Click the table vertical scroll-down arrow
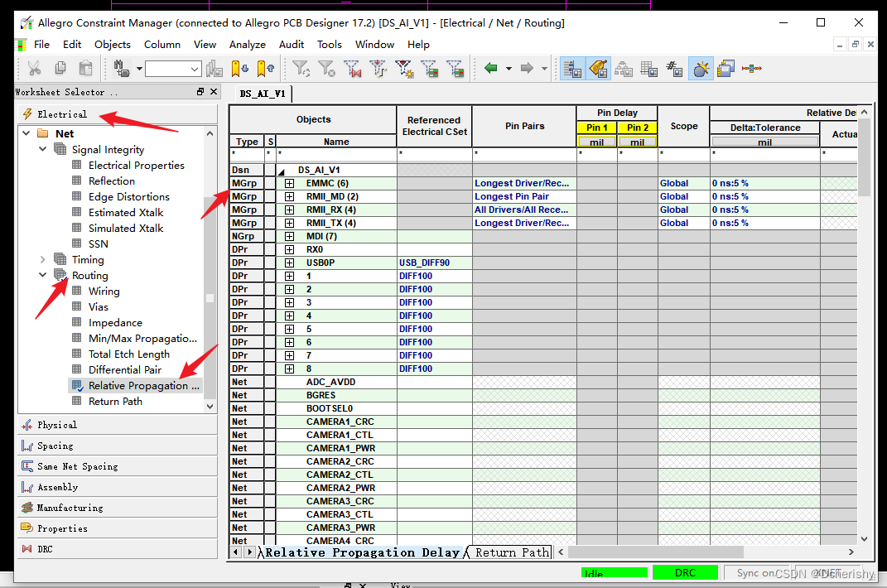Image resolution: width=887 pixels, height=588 pixels. [864, 539]
